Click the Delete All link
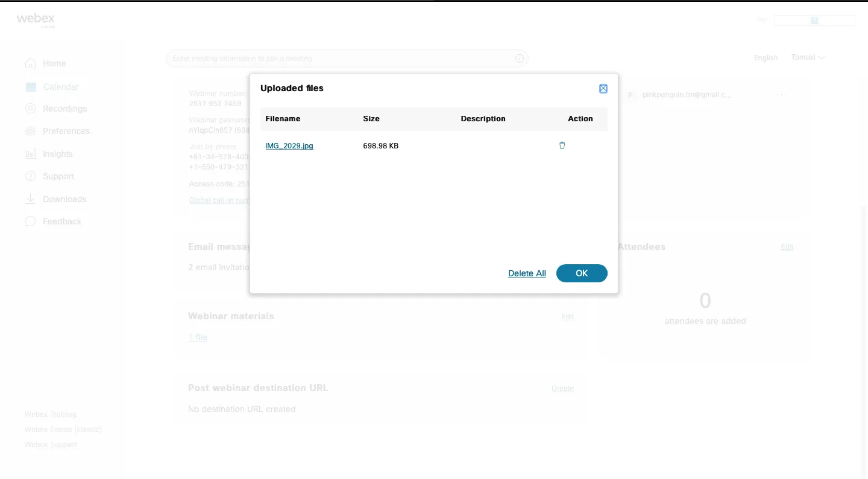This screenshot has width=868, height=479. coord(527,273)
